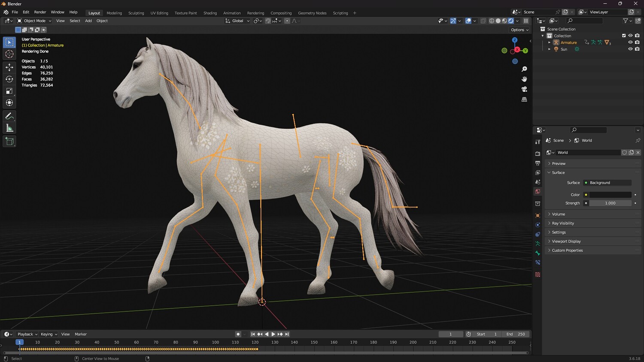Viewport: 644px width, 362px height.
Task: Click the zoom magnifier viewport gizmo
Action: pos(524,69)
